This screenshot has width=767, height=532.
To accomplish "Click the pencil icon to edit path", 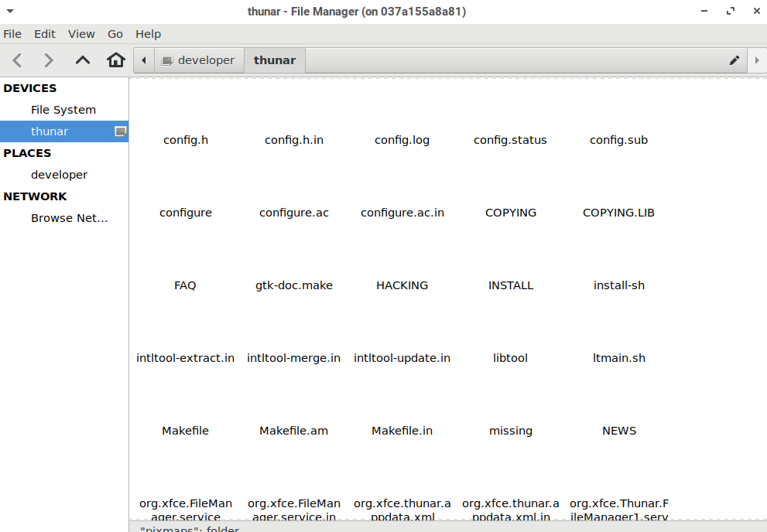I will click(734, 60).
